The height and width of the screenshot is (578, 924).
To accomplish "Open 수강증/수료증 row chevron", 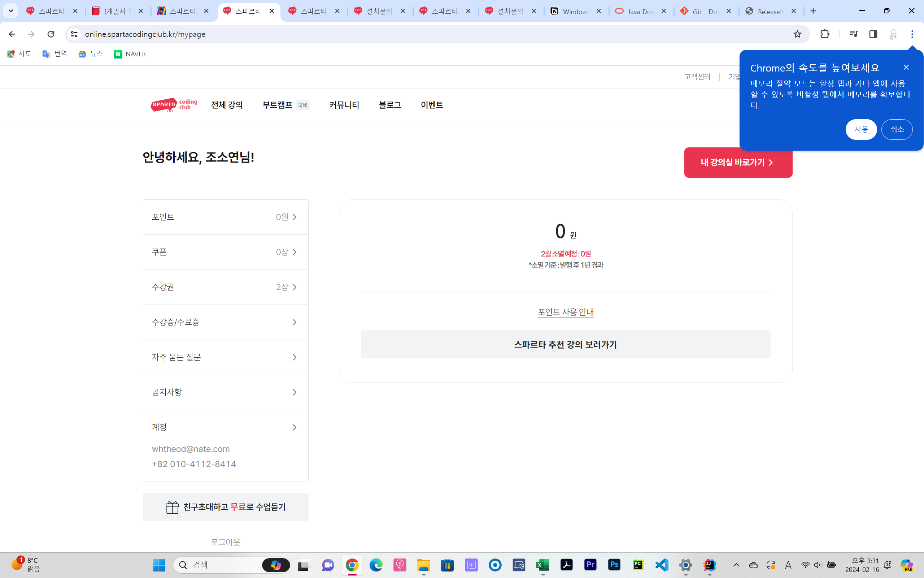I will (x=295, y=322).
